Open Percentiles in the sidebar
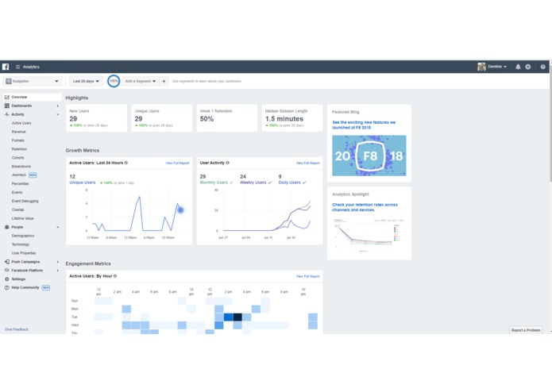The width and height of the screenshot is (552, 392). [21, 183]
